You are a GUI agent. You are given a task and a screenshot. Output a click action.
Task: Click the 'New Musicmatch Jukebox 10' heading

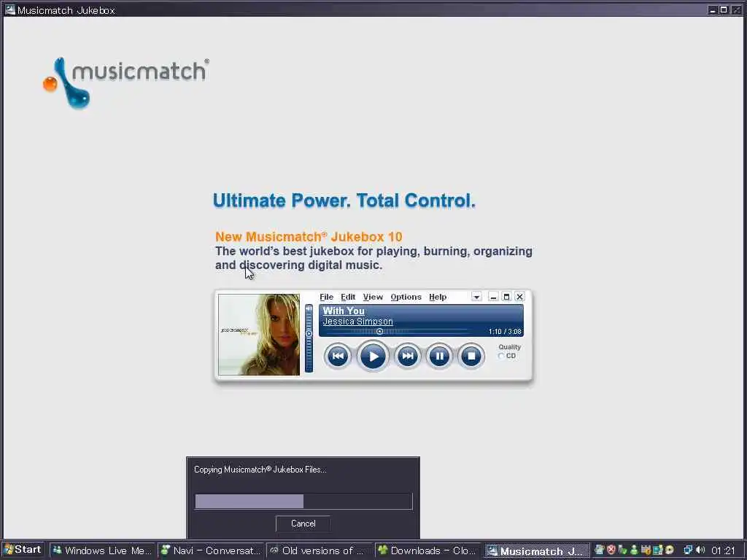[x=309, y=237]
